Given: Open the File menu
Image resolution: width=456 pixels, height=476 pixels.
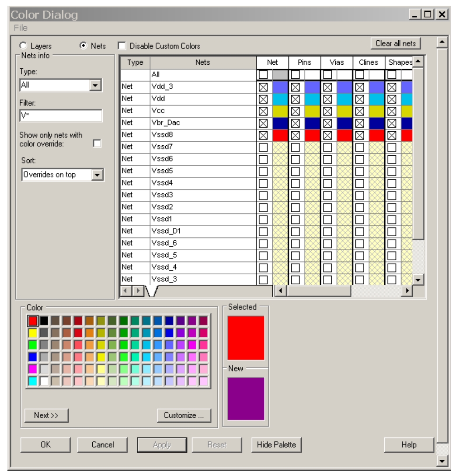Looking at the screenshot, I should (x=21, y=28).
